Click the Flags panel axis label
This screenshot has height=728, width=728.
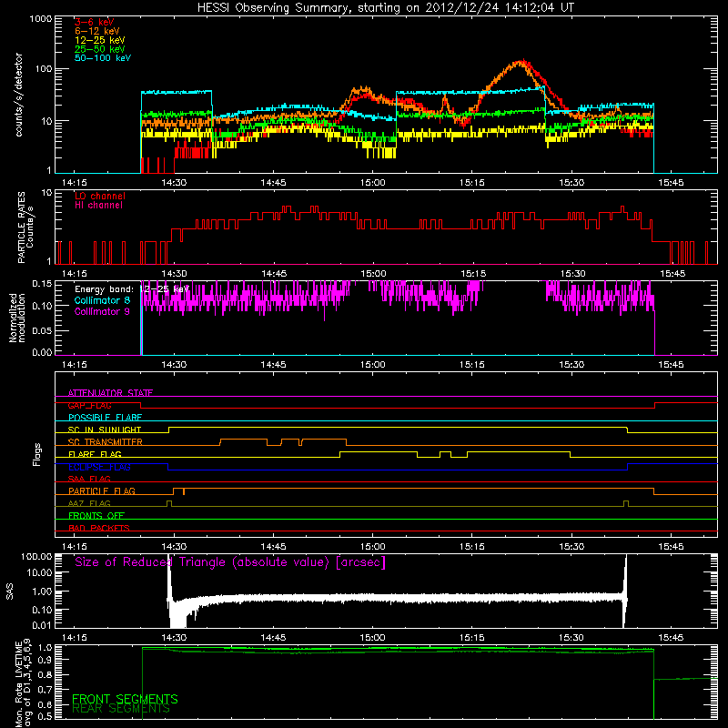[36, 454]
